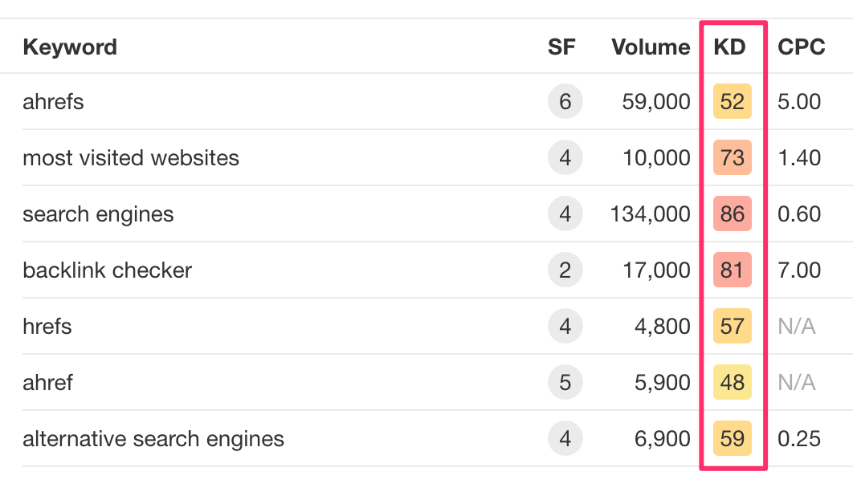Click SF badge 5 for ahref
Viewport: 853px width, 504px height.
pos(565,383)
